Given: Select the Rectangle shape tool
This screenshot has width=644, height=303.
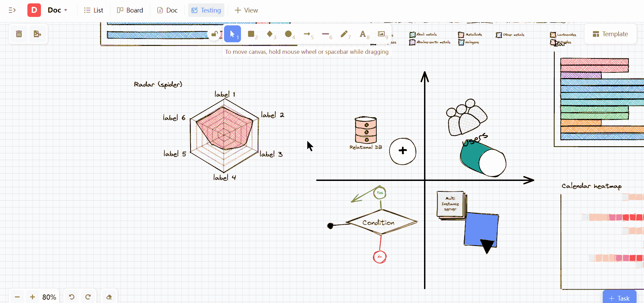Looking at the screenshot, I should [251, 34].
